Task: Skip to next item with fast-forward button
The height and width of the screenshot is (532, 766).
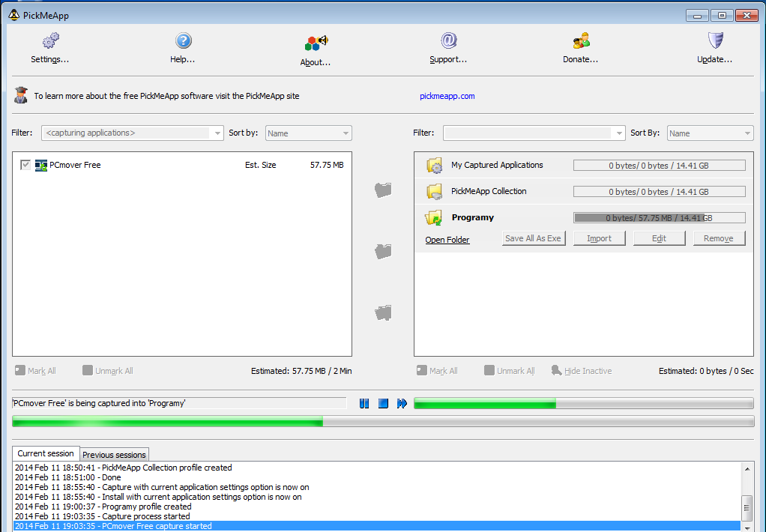Action: click(x=402, y=404)
